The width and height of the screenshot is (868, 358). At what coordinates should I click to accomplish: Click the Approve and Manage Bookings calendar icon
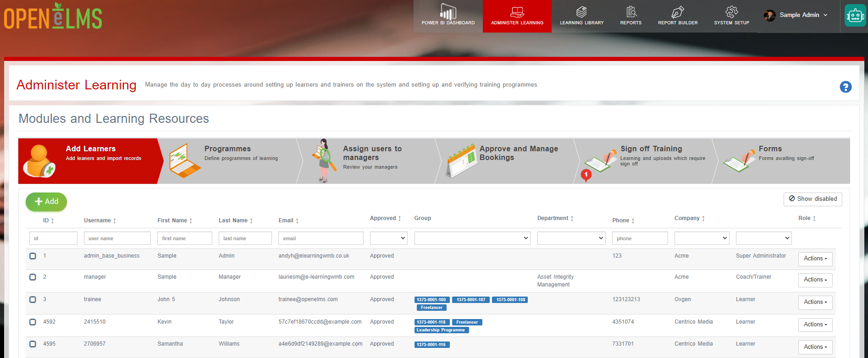[461, 161]
